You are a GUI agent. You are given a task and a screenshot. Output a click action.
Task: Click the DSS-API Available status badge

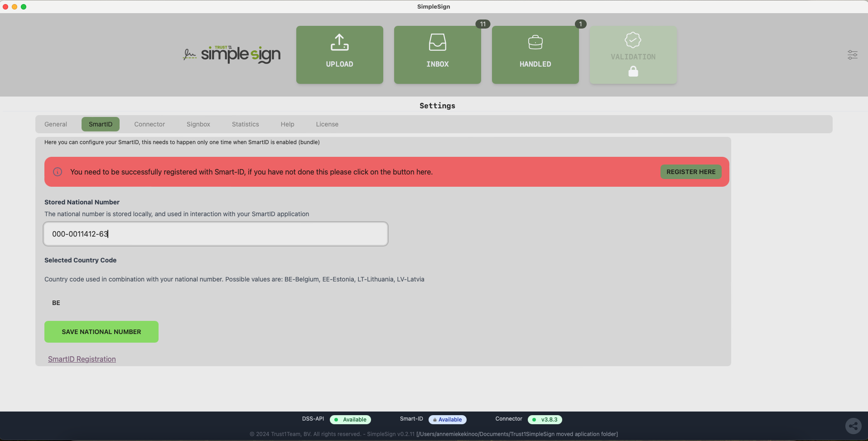point(350,420)
